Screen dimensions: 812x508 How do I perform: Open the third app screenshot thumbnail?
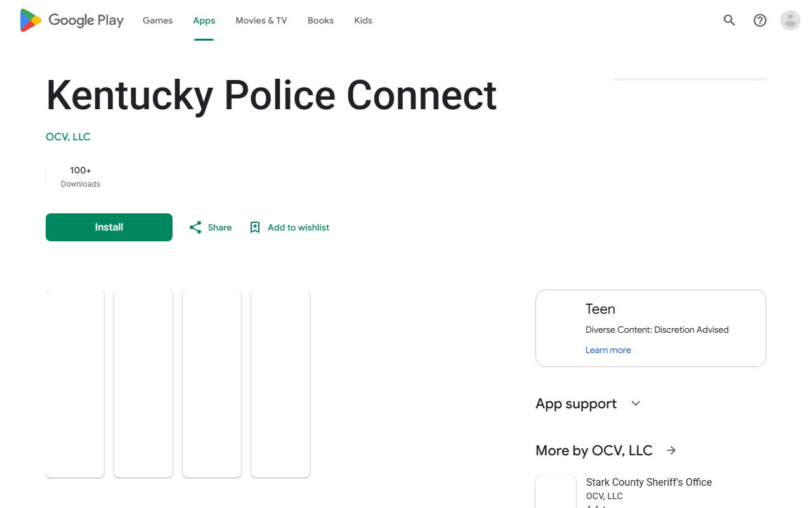pos(212,384)
